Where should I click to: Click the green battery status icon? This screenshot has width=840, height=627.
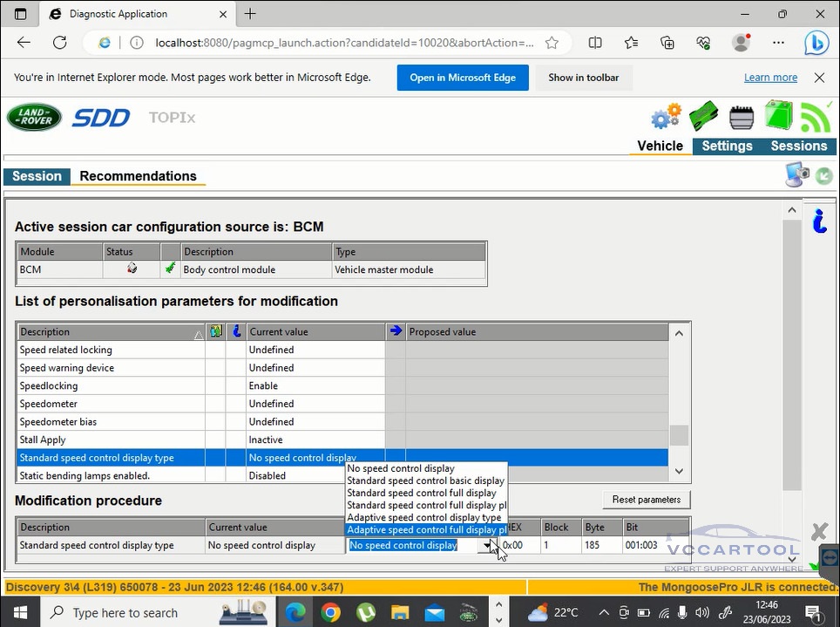point(777,116)
